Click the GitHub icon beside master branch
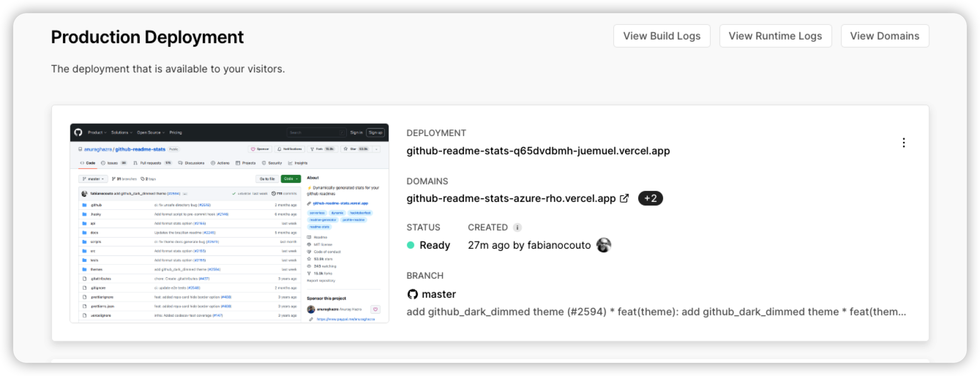 coord(412,294)
